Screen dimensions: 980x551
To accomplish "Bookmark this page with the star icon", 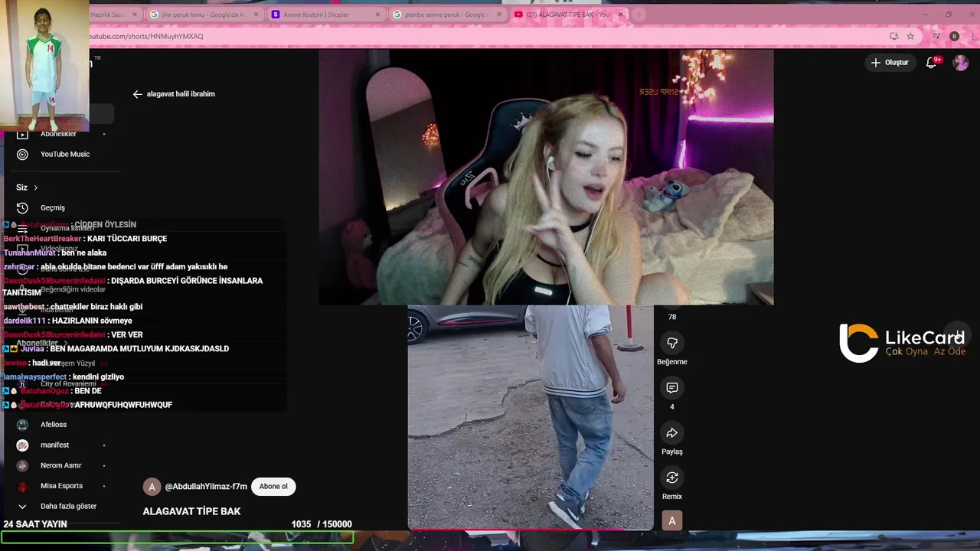I will pyautogui.click(x=910, y=36).
